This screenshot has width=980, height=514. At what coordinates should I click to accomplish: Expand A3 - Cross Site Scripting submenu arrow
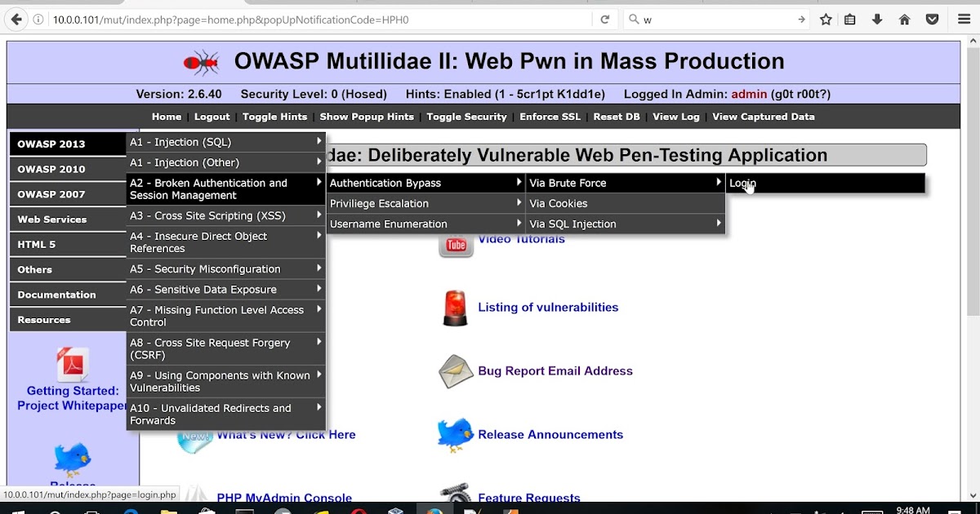(318, 215)
